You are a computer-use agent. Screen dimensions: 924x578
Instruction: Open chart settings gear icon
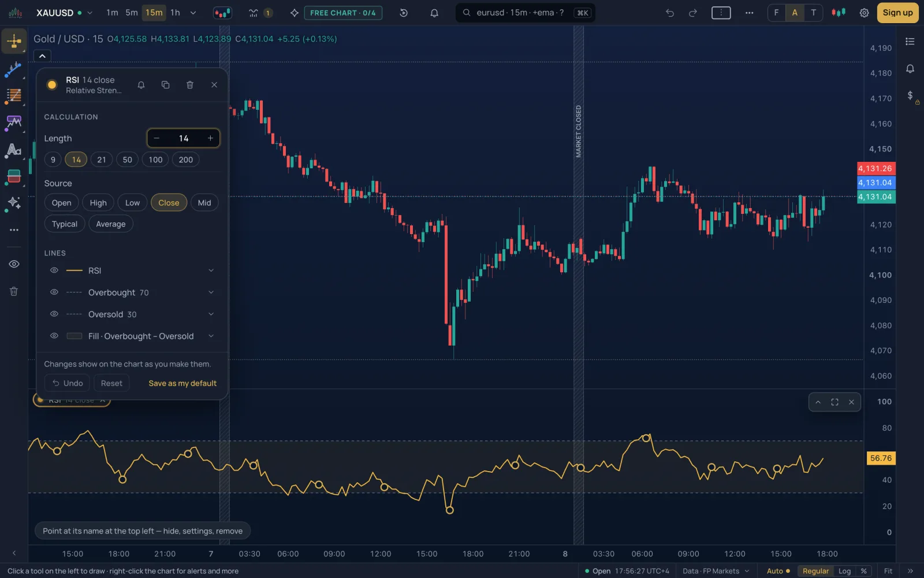(x=864, y=13)
